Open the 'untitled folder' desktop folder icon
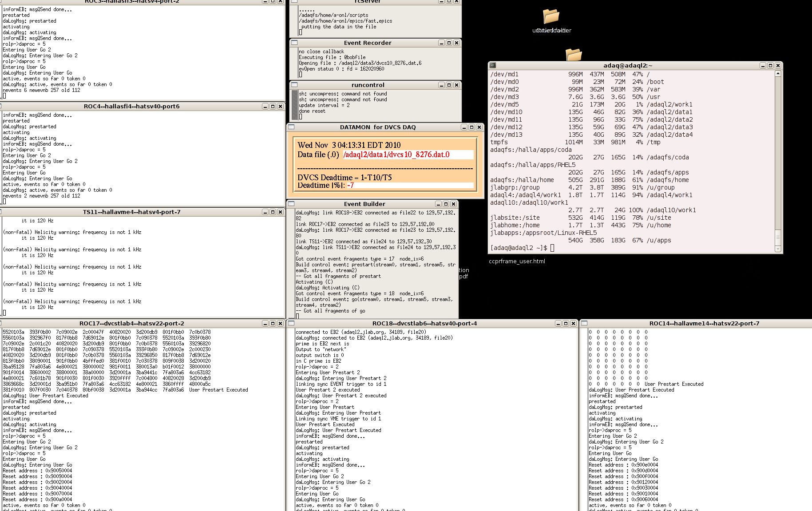 [x=551, y=16]
